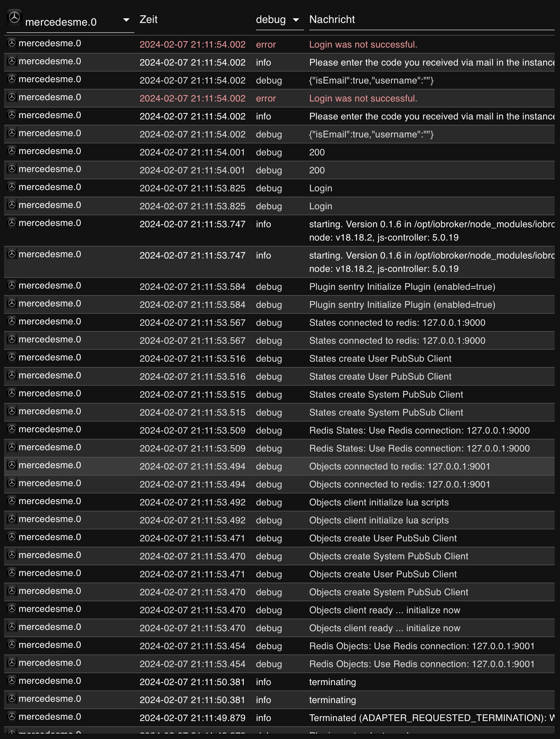Image resolution: width=560 pixels, height=739 pixels.
Task: Click Mercedes icon on 'Terminated (ADAPTER_REQUESTED_TERMINATION)' row
Action: (12, 716)
